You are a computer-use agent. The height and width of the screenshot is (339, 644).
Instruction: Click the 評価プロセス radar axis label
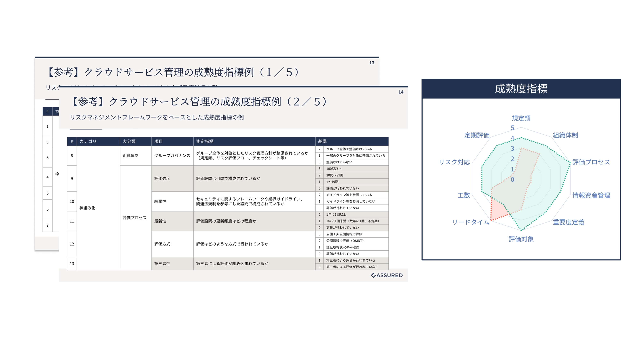pos(591,162)
